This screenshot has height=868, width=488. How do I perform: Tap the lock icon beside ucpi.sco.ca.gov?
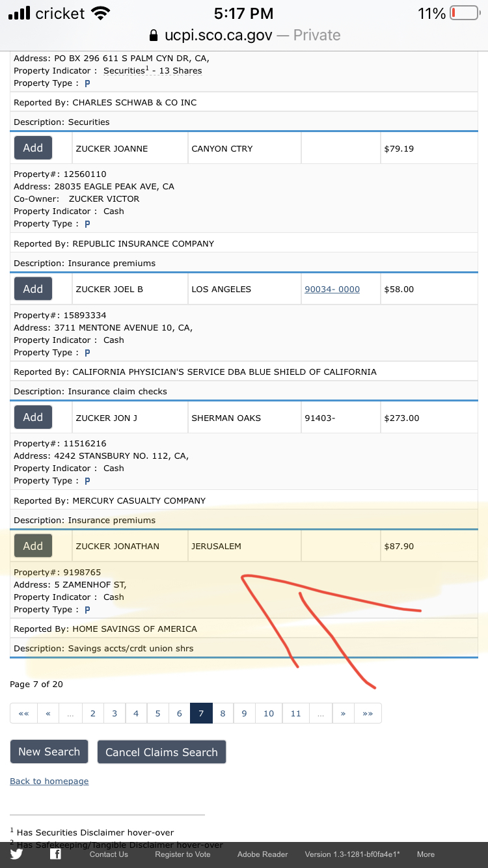(x=154, y=35)
